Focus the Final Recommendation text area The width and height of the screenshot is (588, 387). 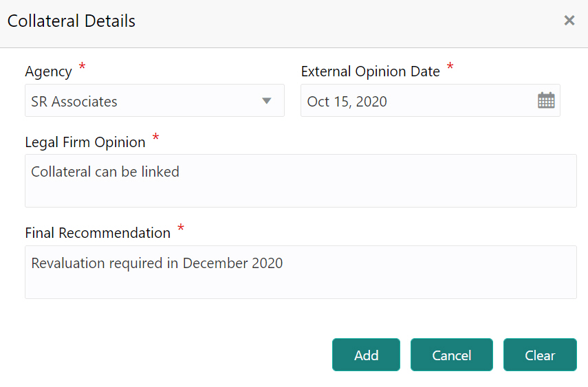[x=301, y=272]
